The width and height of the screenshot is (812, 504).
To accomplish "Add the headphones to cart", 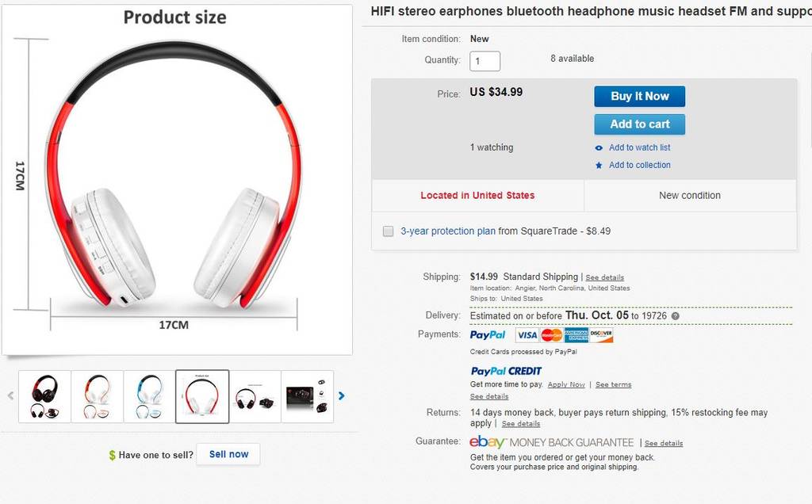I will click(x=639, y=124).
